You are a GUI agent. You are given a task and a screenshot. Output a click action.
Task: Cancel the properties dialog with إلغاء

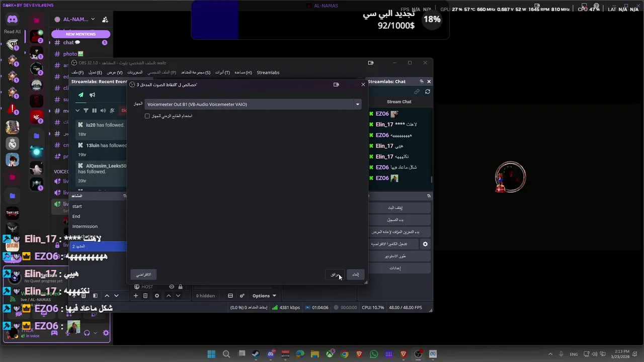click(x=356, y=275)
